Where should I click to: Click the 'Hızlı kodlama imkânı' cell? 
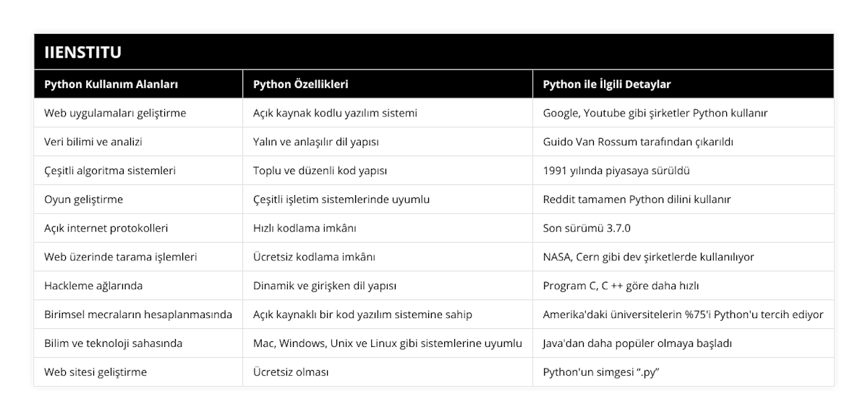(x=305, y=228)
